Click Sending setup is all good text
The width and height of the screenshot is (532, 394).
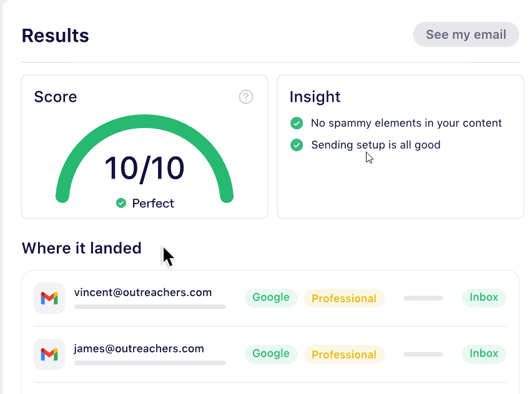(x=376, y=145)
